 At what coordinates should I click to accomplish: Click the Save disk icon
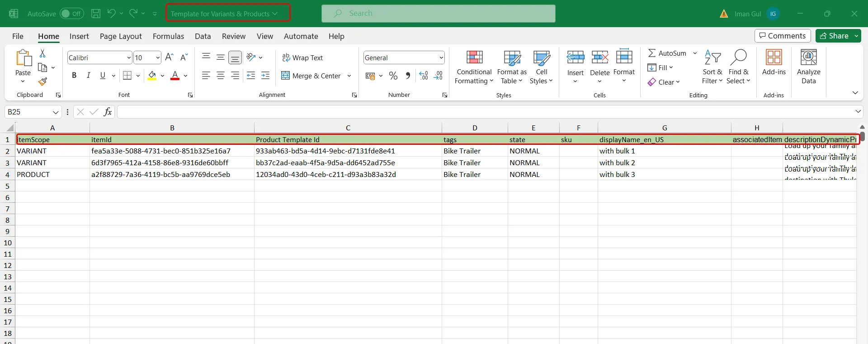point(96,14)
